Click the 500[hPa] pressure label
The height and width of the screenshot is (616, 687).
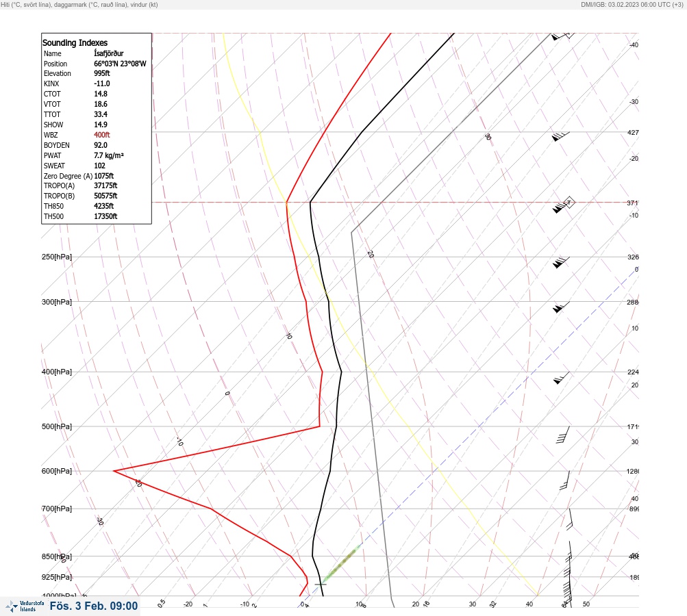pyautogui.click(x=57, y=426)
